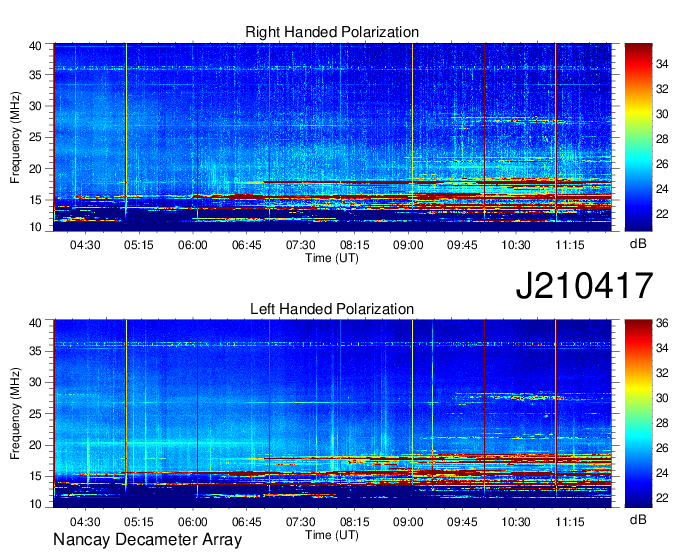Screen dimensions: 680x552
Task: Click the 22 dB value on bottom color bar
Action: 662,498
